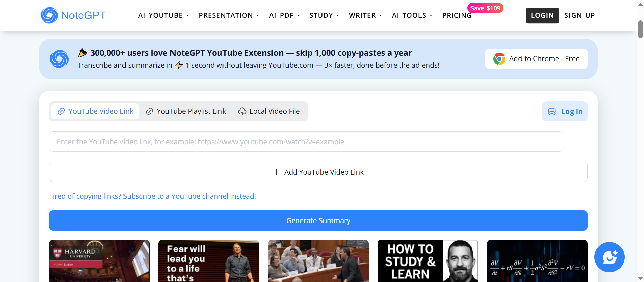Expand the Writer menu

click(x=365, y=15)
